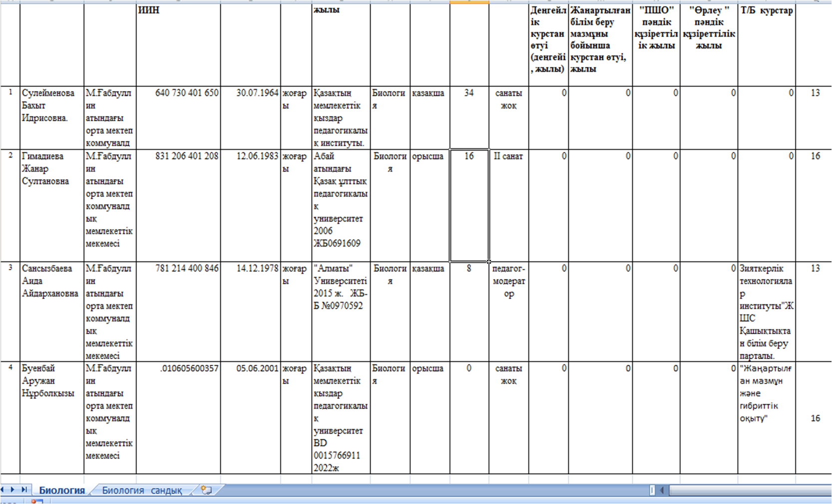Click the birth date 14.12.1978 cell

tap(250, 311)
